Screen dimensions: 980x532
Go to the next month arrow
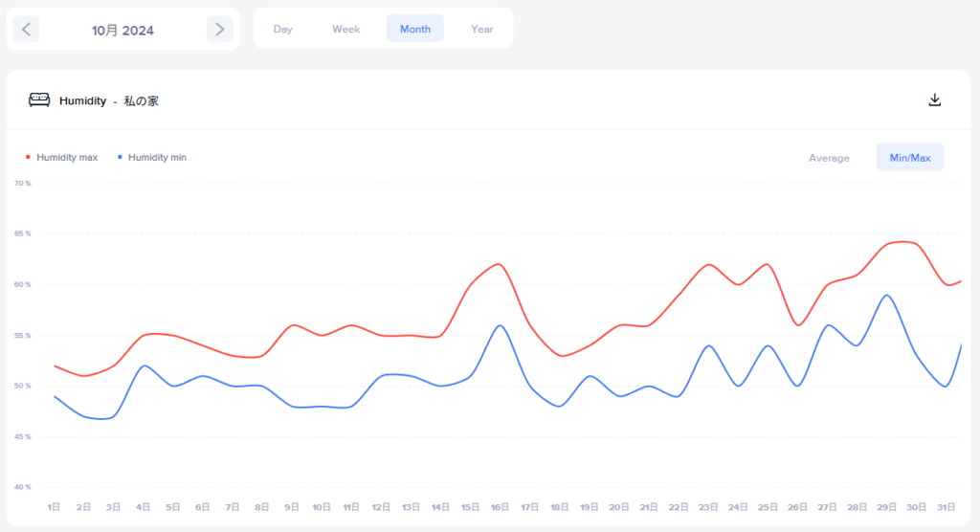click(x=219, y=29)
